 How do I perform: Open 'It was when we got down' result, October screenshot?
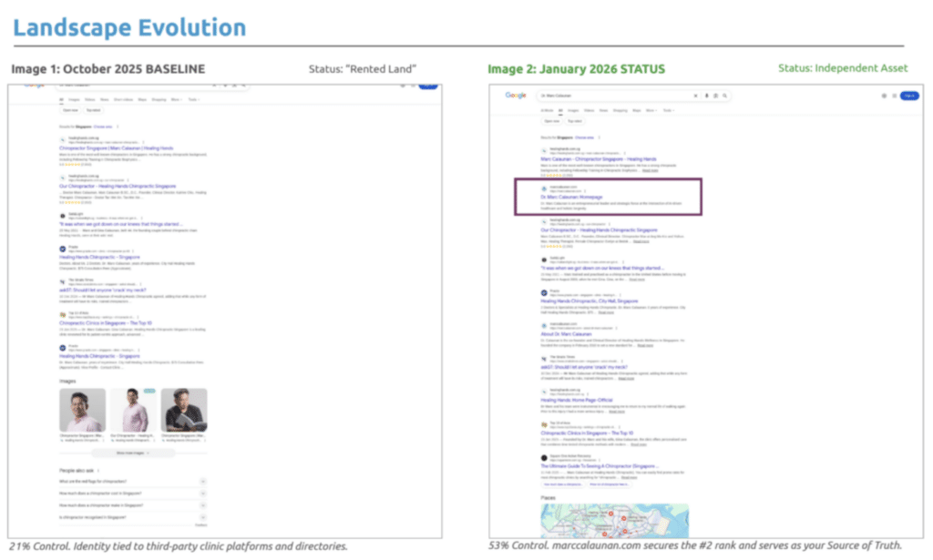click(x=120, y=224)
